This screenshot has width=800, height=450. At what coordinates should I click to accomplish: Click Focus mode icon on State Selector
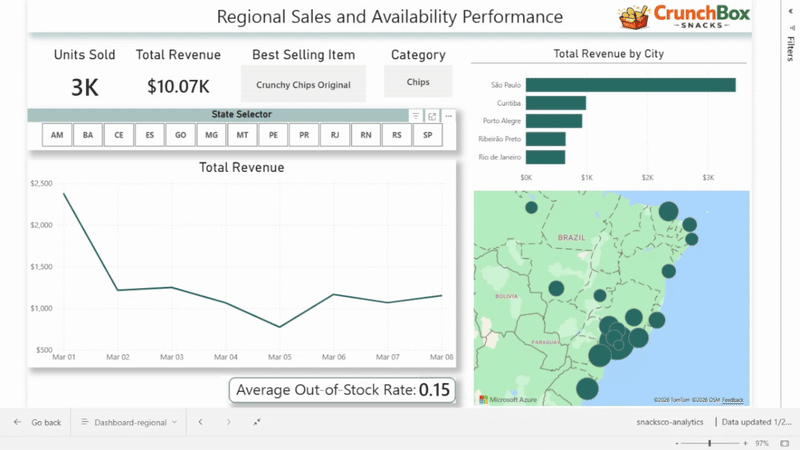point(432,116)
